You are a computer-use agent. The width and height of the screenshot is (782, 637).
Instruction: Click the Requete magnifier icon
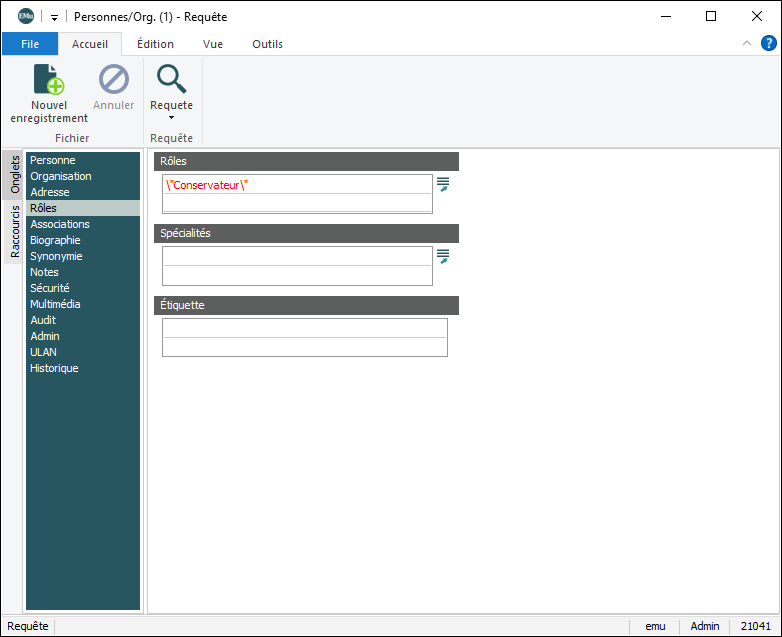[171, 79]
